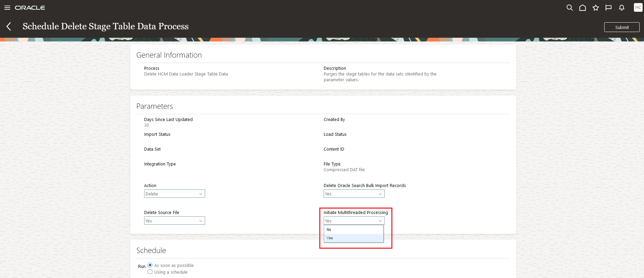Select 'As soon as possible' run option
The width and height of the screenshot is (644, 278).
[x=150, y=265]
